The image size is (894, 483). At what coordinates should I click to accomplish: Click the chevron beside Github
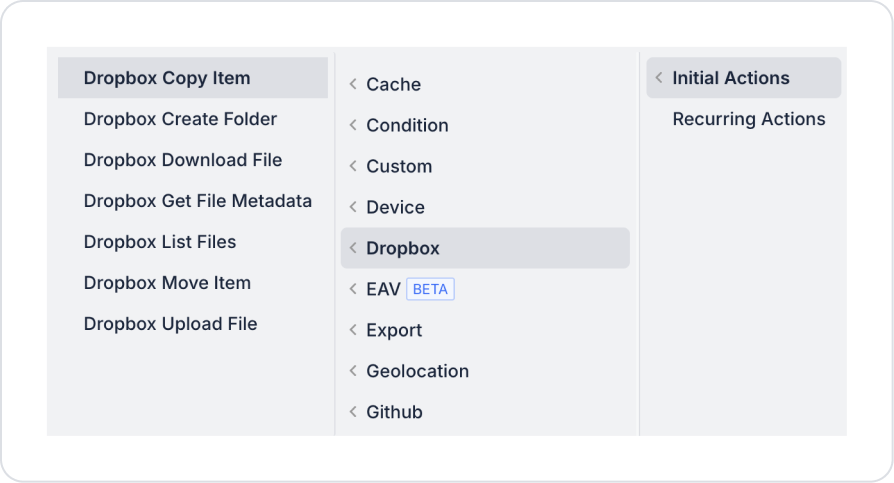point(353,412)
